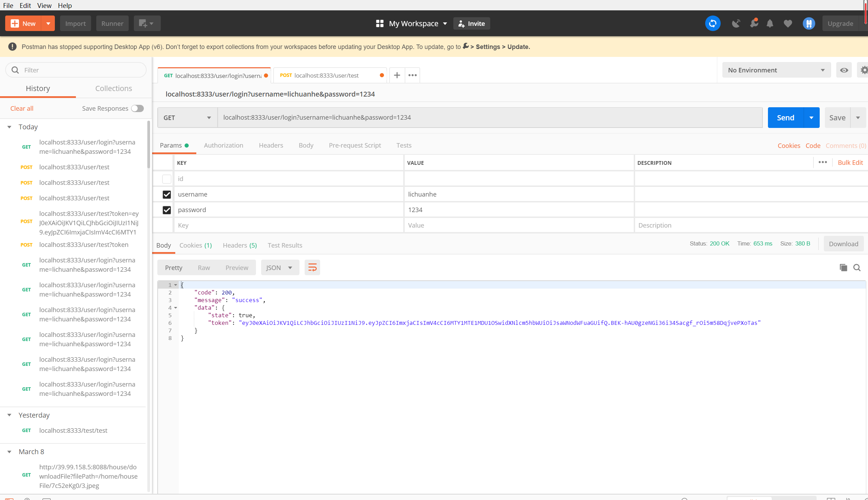The height and width of the screenshot is (500, 868).
Task: Click the request URL input field
Action: coord(490,118)
